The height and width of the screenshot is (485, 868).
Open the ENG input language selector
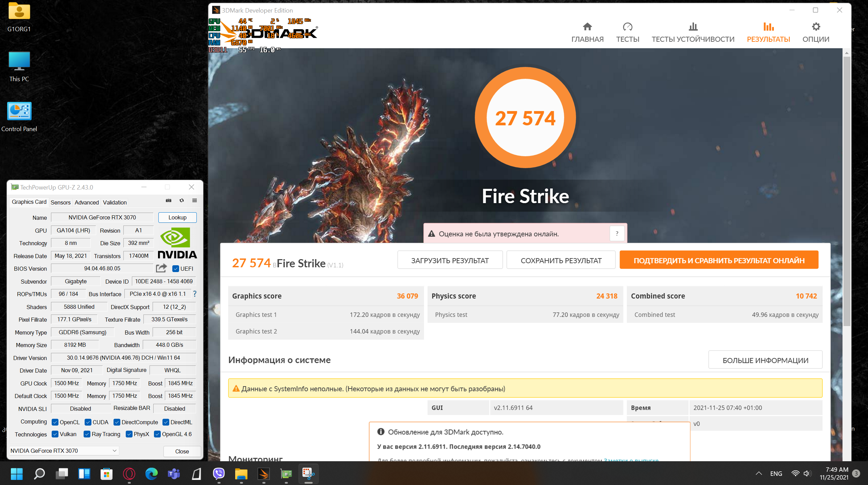[776, 473]
